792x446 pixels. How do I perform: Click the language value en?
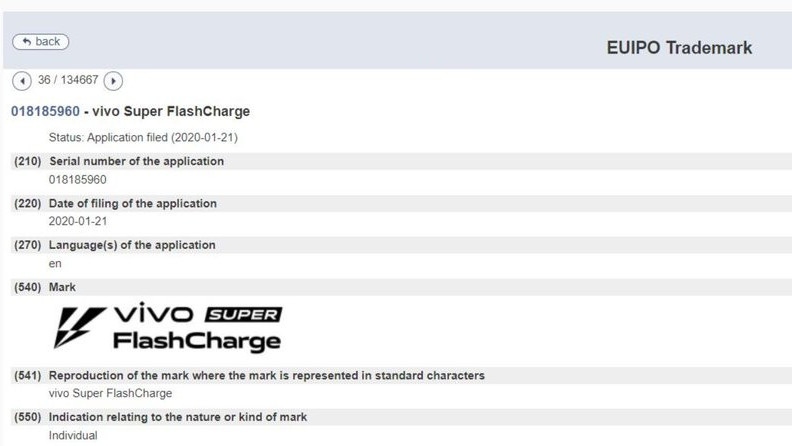click(55, 263)
